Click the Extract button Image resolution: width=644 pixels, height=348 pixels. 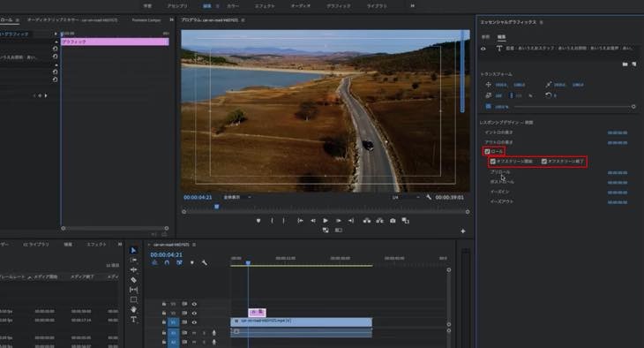click(380, 221)
